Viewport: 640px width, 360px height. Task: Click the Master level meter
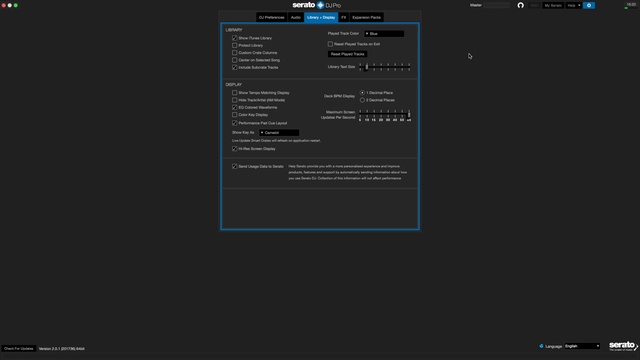tap(497, 5)
